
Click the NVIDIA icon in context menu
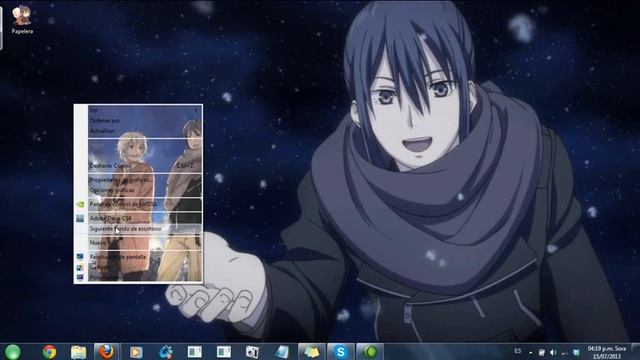(80, 204)
